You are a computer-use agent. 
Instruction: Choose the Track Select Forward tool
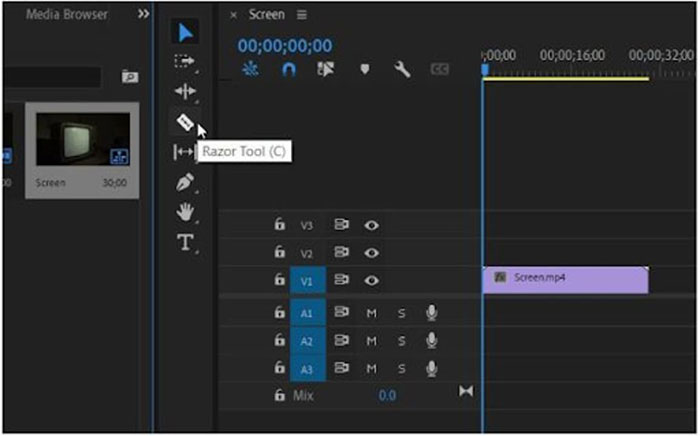[x=185, y=61]
